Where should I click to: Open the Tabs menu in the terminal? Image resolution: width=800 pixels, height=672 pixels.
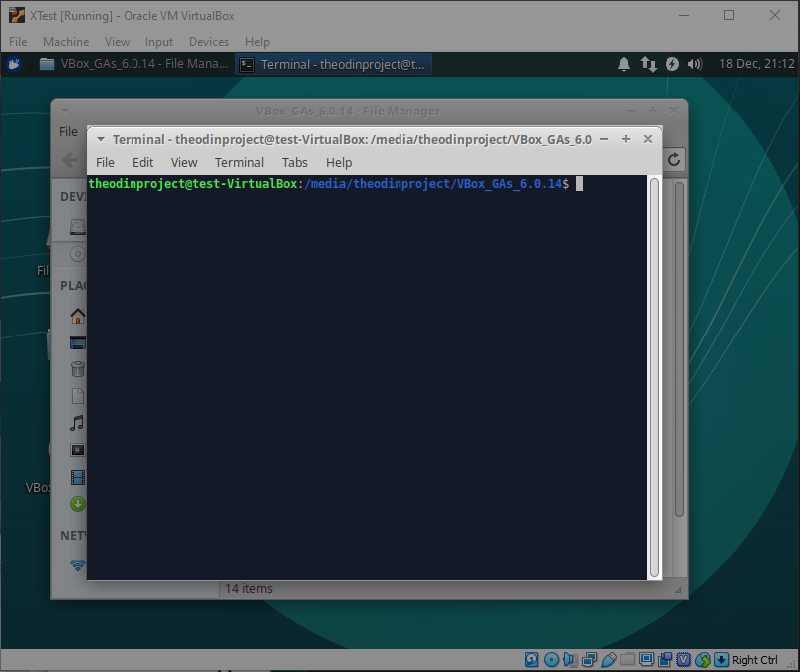[x=294, y=162]
